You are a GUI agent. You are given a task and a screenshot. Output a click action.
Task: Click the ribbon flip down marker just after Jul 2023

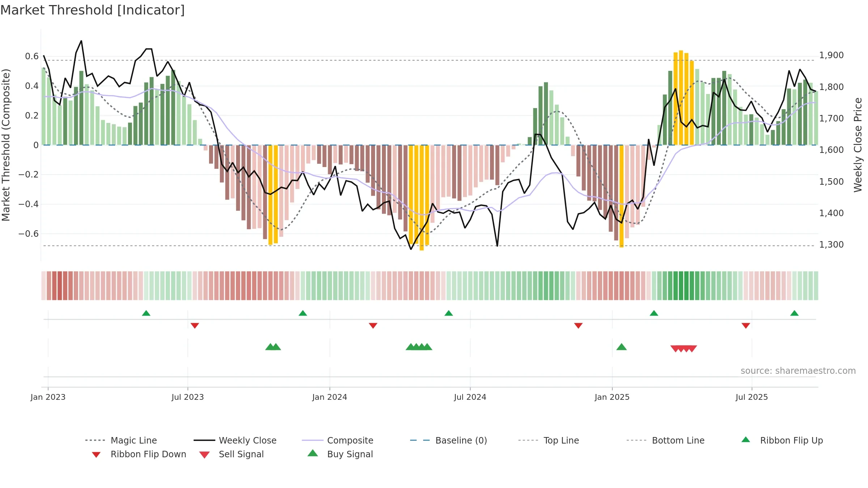[x=195, y=326]
